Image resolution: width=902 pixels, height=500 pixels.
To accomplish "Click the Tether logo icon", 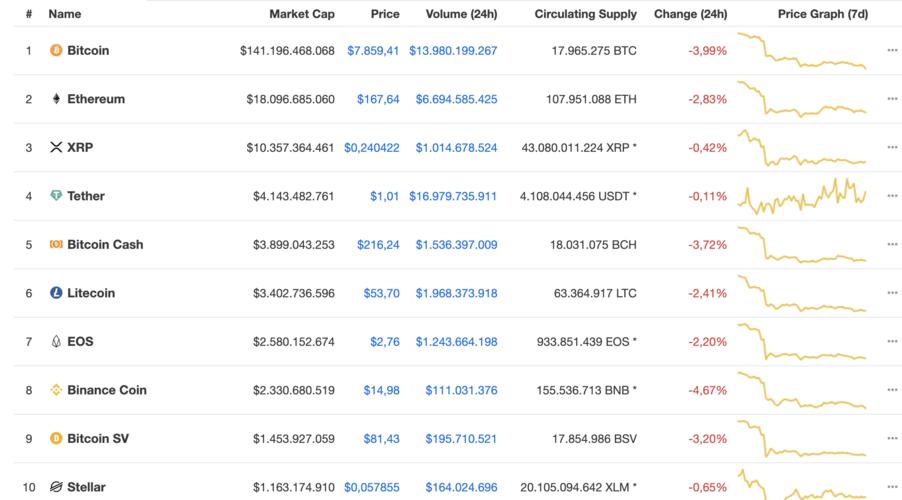I will click(56, 196).
